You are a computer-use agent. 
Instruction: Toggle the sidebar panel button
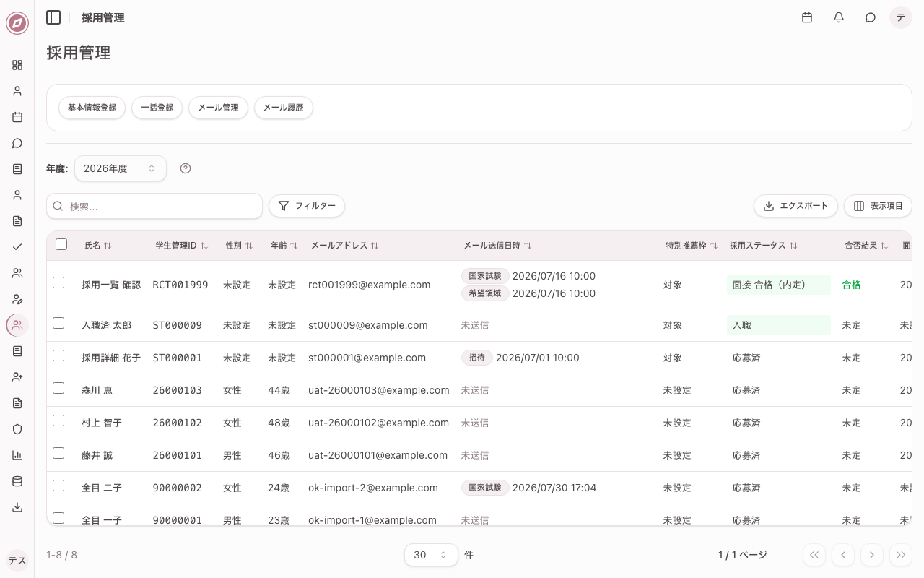(x=53, y=17)
